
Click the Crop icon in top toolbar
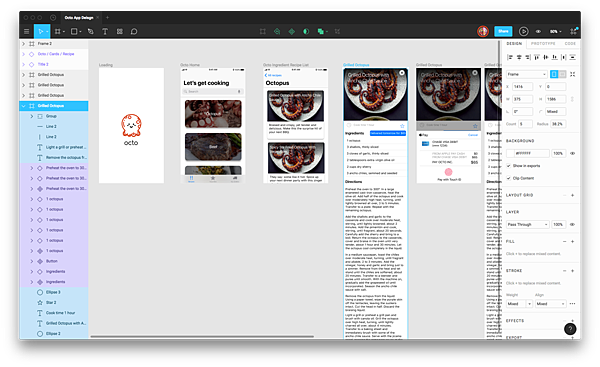(337, 31)
